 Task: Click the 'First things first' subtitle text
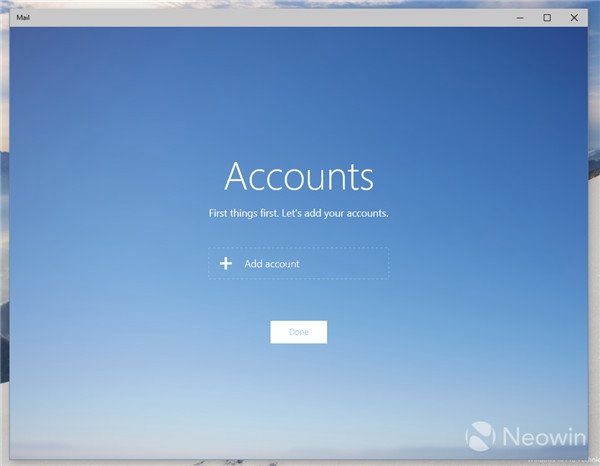[x=298, y=213]
